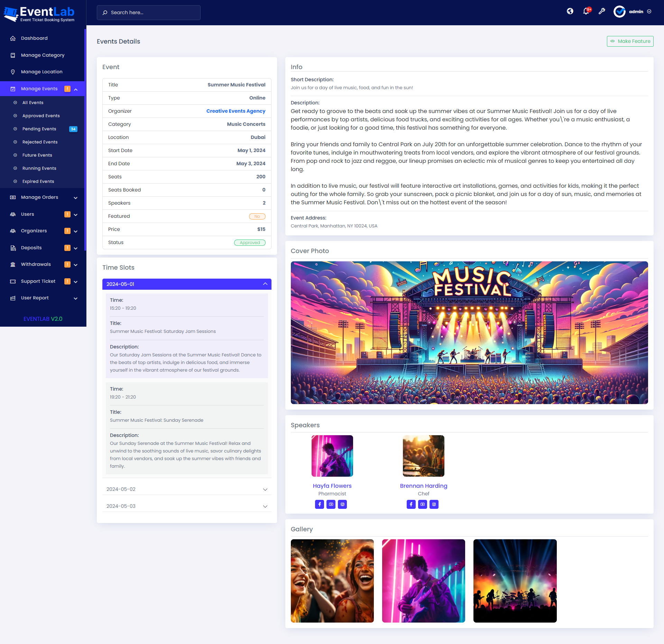664x644 pixels.
Task: Open the notifications bell icon
Action: 586,11
